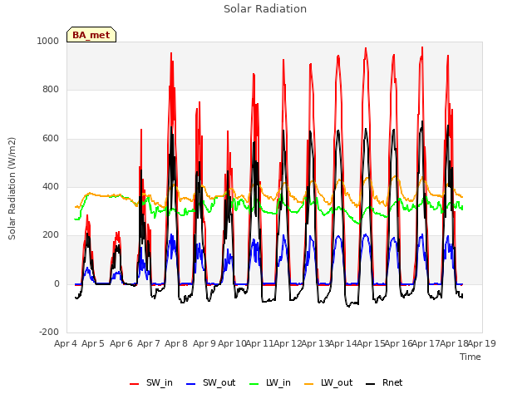Click the Apr 4 x-axis tick label
532x399 pixels.
click(66, 343)
